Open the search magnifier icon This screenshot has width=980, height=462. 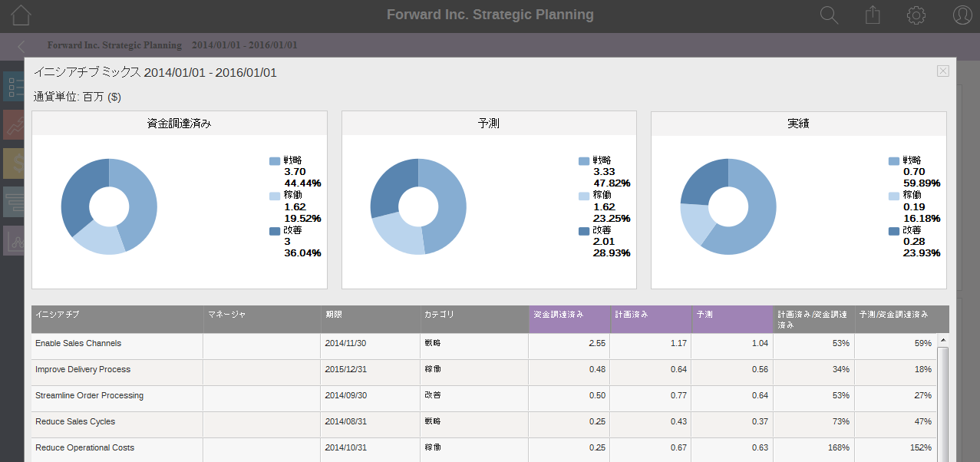click(829, 15)
